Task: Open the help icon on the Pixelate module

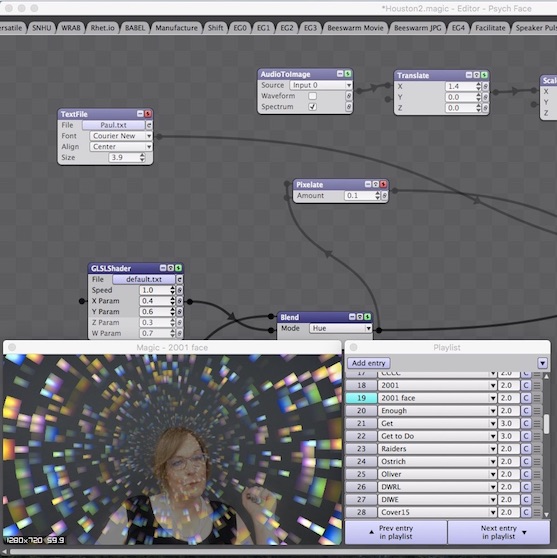Action: click(x=375, y=184)
